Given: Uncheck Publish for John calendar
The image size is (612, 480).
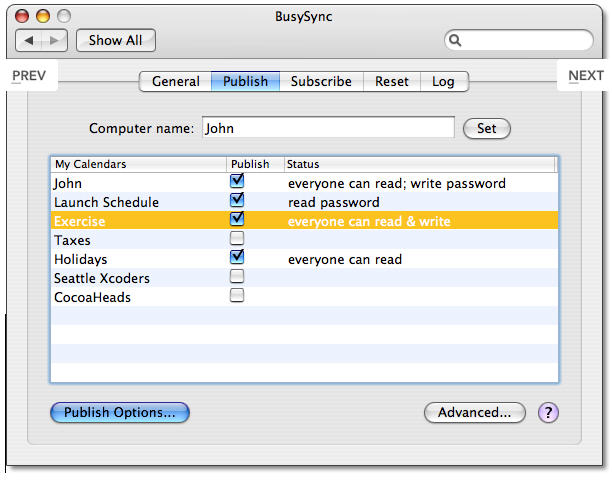Looking at the screenshot, I should pos(237,181).
